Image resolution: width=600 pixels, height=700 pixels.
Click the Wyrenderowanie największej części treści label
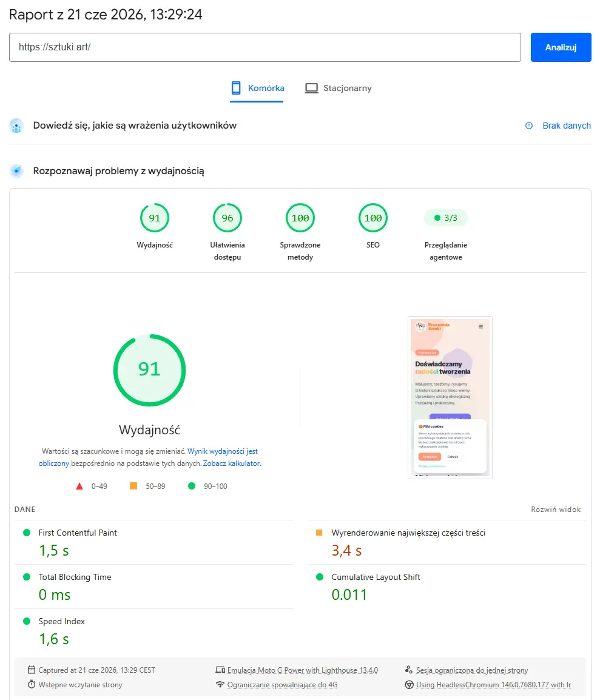408,533
